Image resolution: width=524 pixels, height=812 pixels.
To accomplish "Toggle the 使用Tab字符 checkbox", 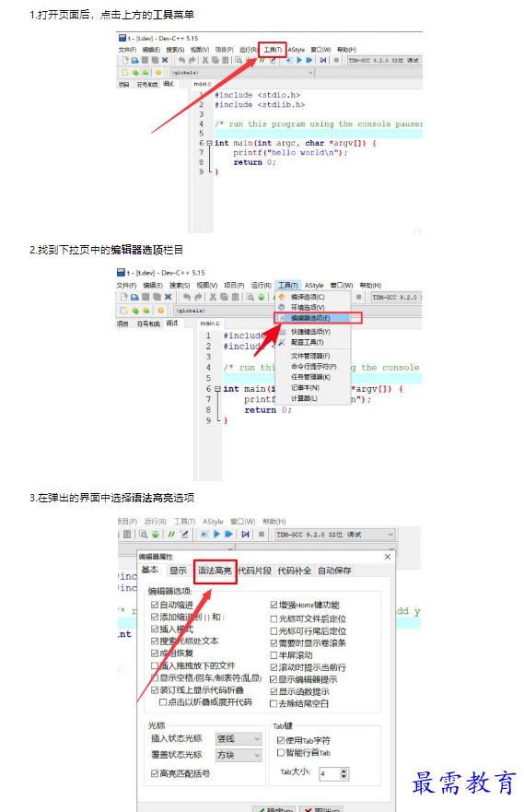I will coord(281,740).
